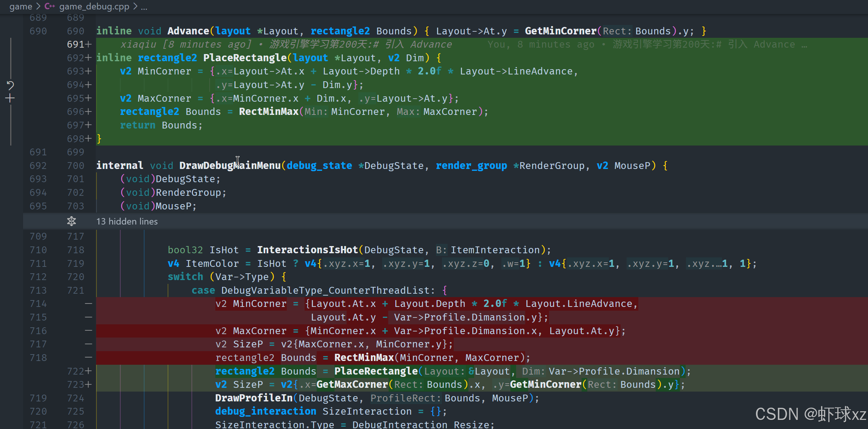The image size is (868, 429).
Task: Click the 'switch' keyword on line 720
Action: point(185,277)
